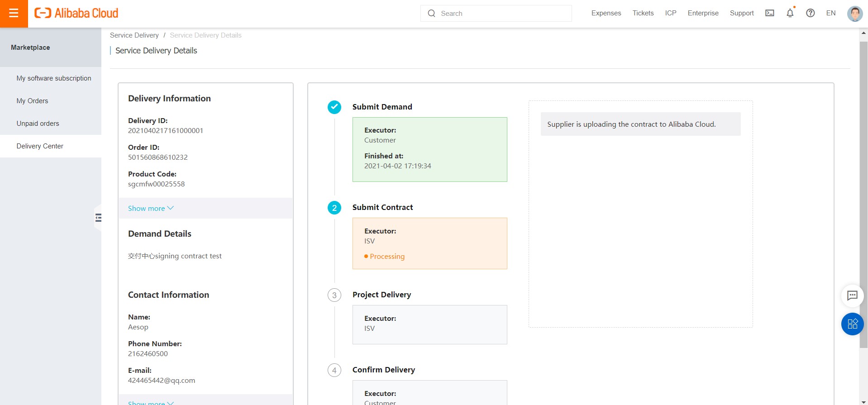Open Unpaid orders in sidebar
The image size is (868, 405).
tap(38, 124)
